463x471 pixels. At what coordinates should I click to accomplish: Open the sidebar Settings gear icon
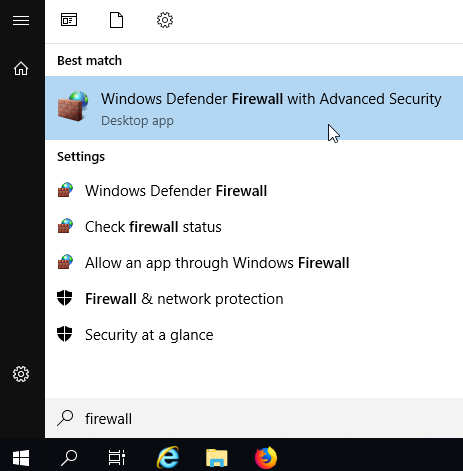(21, 374)
